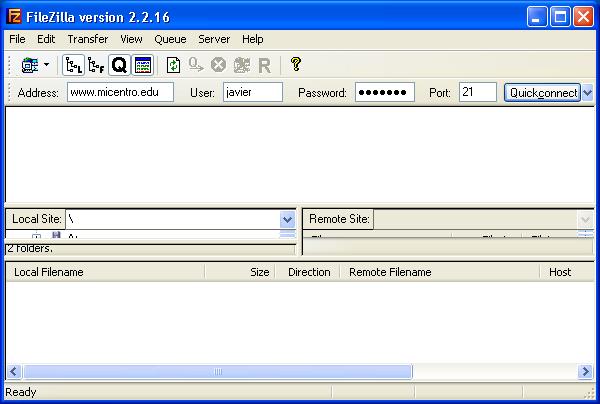Click the Reconnect 'R' toolbar icon
The height and width of the screenshot is (404, 600).
click(264, 65)
